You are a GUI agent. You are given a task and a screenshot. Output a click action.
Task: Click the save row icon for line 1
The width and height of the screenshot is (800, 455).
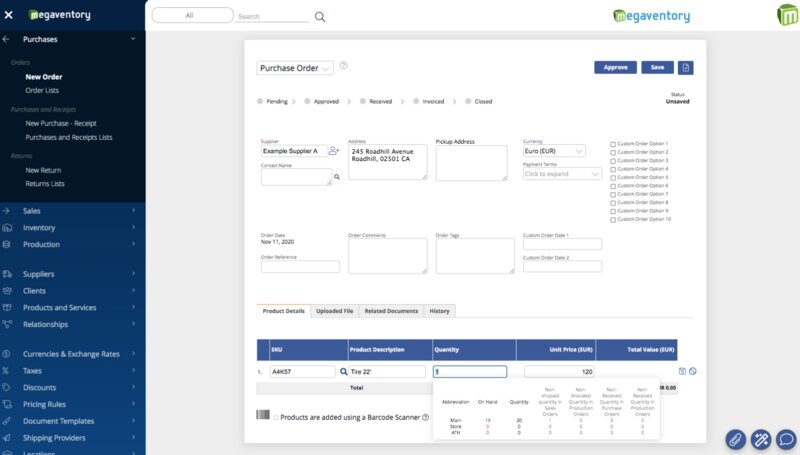(x=682, y=371)
